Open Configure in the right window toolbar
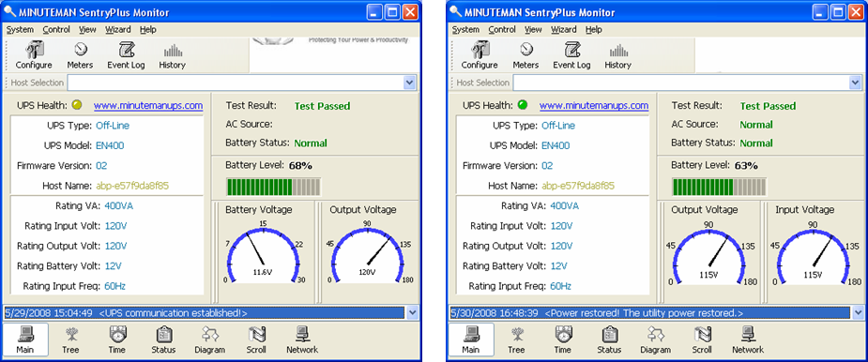The width and height of the screenshot is (868, 362). tap(480, 55)
